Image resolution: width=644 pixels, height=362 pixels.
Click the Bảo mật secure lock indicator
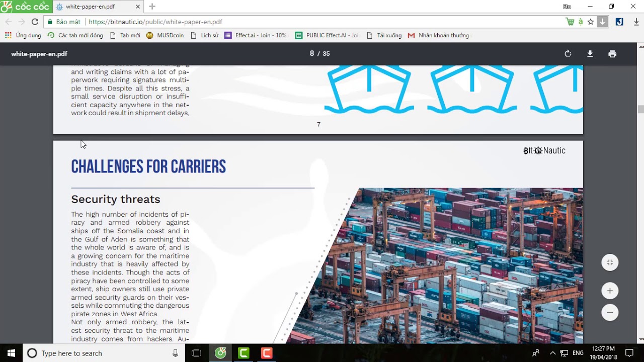click(64, 22)
